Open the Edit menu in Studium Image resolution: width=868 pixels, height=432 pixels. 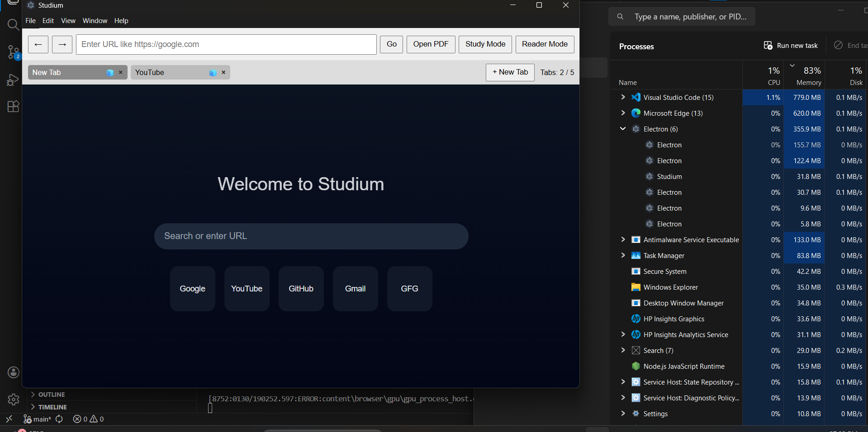[x=48, y=21]
